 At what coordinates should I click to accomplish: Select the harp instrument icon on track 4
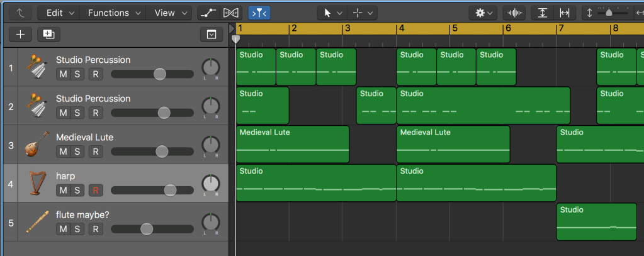pyautogui.click(x=38, y=183)
